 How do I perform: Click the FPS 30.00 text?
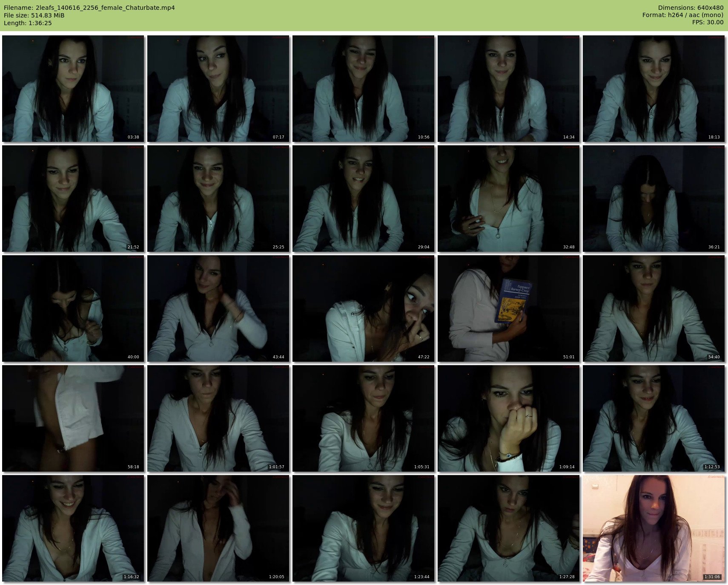(708, 22)
